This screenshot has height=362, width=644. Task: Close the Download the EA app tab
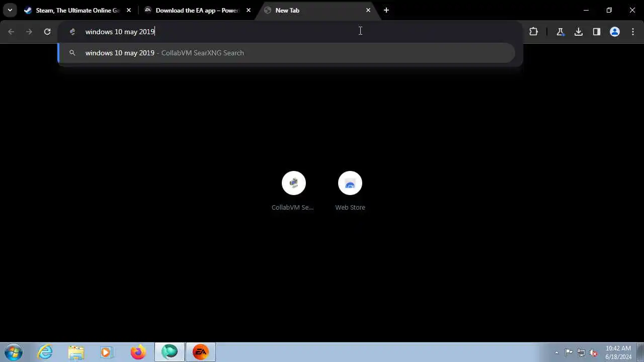coord(249,10)
